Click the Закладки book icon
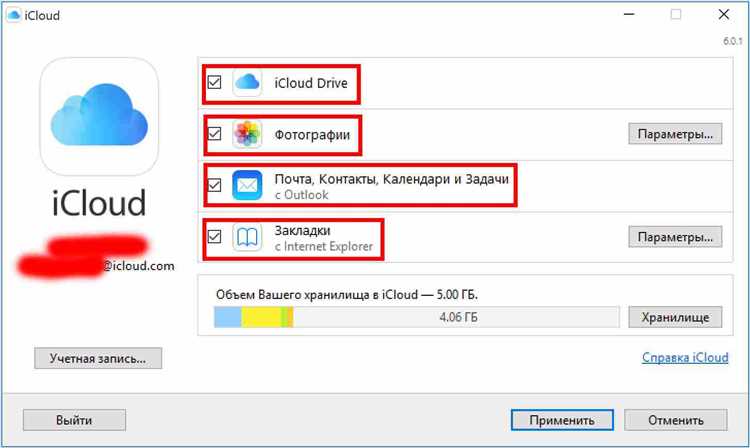 (x=247, y=236)
